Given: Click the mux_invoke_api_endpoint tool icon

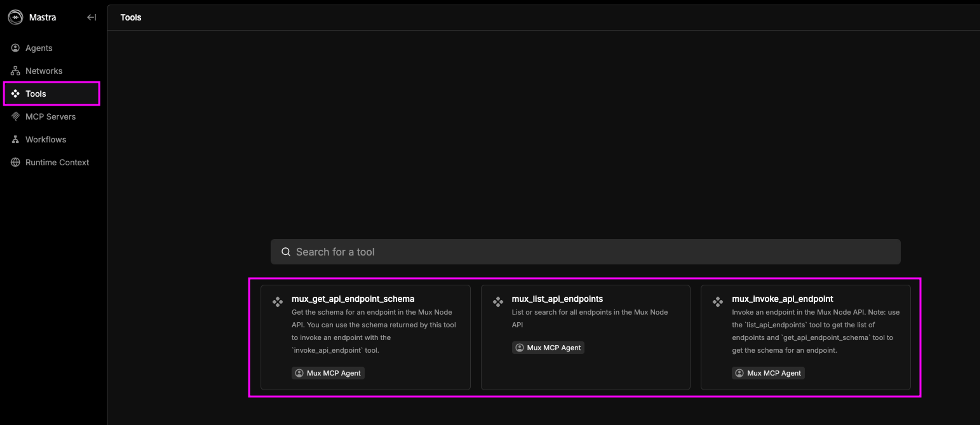Looking at the screenshot, I should pos(717,302).
